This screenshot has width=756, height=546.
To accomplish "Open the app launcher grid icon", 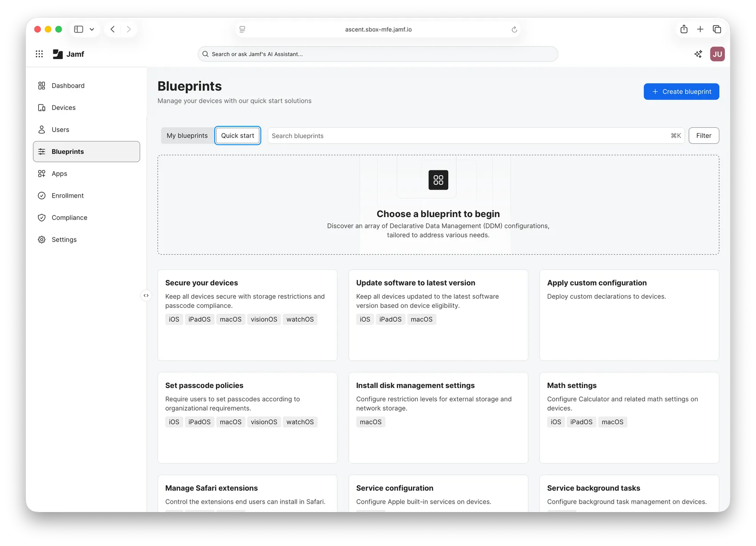I will [39, 54].
